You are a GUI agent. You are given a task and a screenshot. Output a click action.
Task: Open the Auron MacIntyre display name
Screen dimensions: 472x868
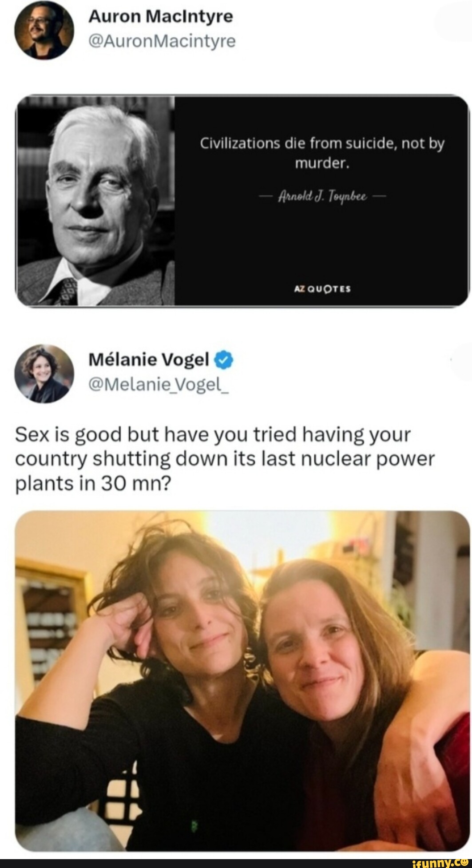[161, 17]
